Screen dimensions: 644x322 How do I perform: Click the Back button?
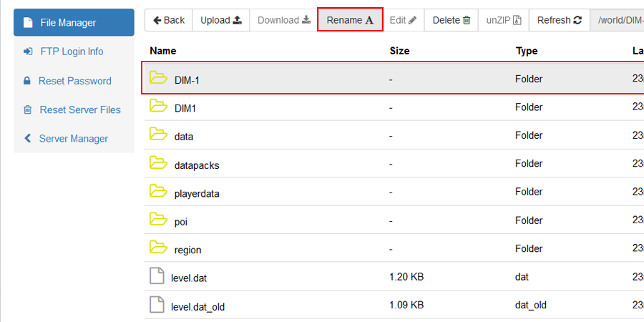click(x=168, y=20)
